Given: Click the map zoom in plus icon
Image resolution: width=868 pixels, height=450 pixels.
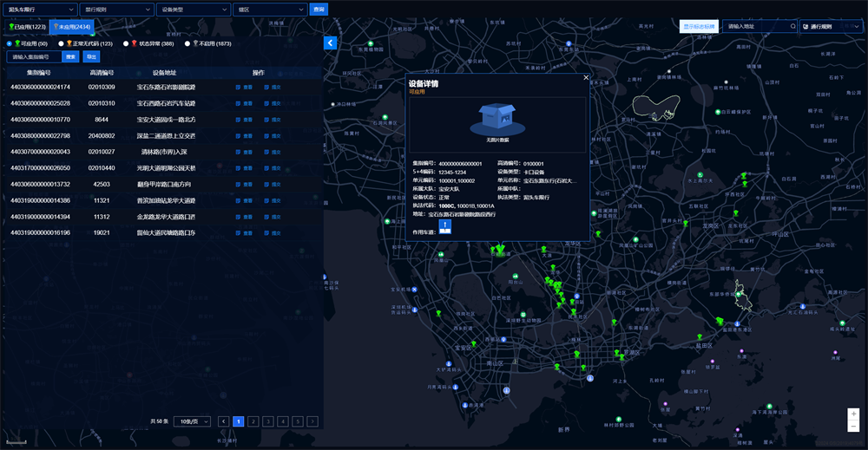Looking at the screenshot, I should click(853, 414).
